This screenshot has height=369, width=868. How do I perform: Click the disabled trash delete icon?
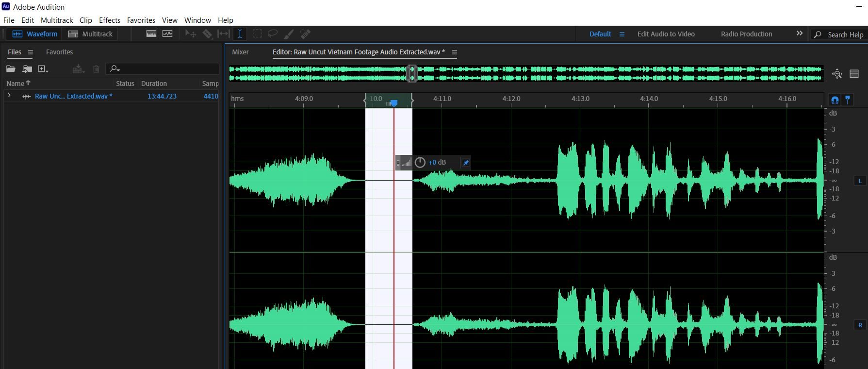click(x=96, y=69)
